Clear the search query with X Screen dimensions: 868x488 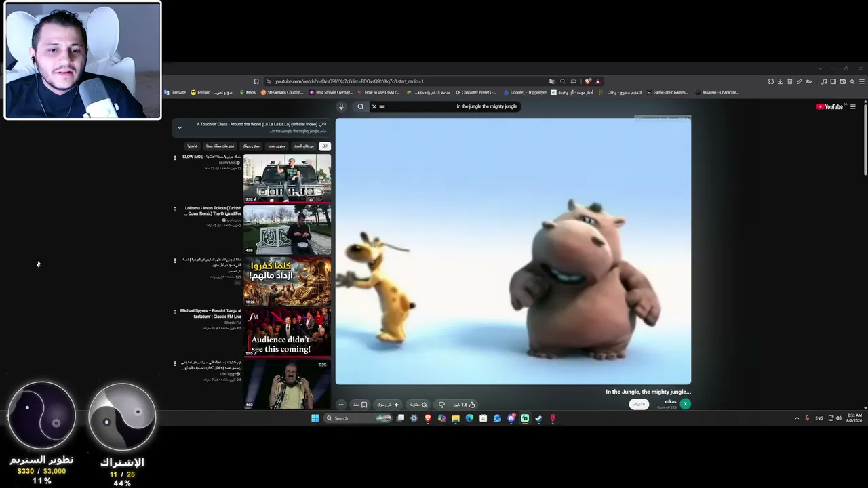(x=374, y=106)
